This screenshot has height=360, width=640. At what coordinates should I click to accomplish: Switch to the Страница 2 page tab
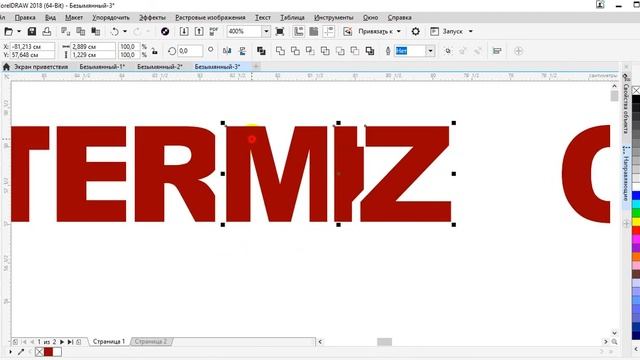pyautogui.click(x=151, y=342)
